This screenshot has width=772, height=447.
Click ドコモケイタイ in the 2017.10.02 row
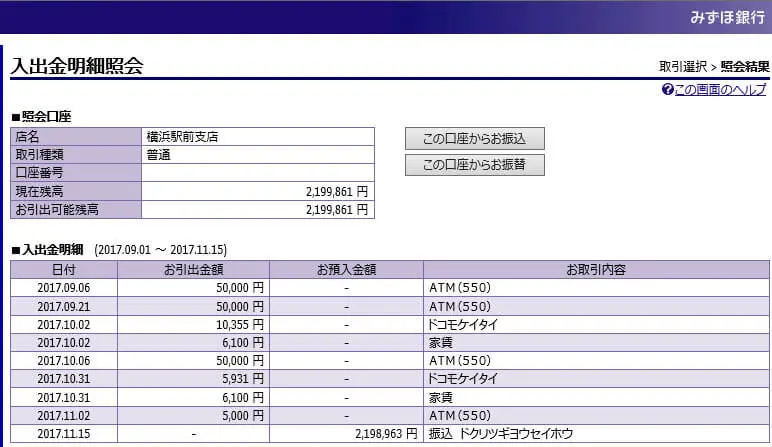point(462,324)
